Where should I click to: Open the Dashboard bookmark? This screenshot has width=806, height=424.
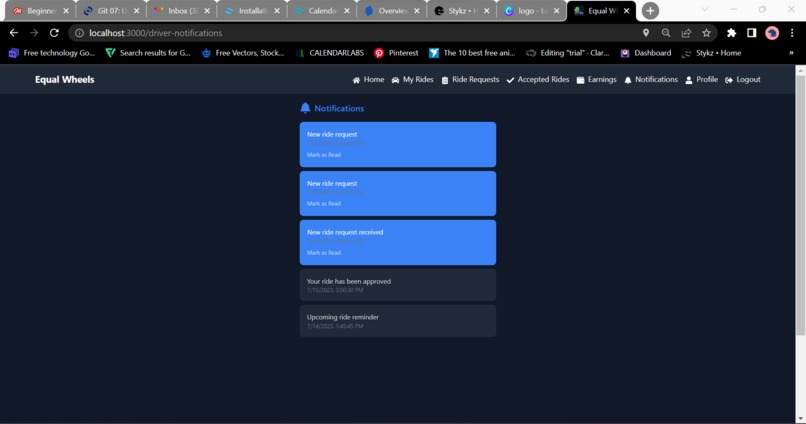tap(646, 53)
